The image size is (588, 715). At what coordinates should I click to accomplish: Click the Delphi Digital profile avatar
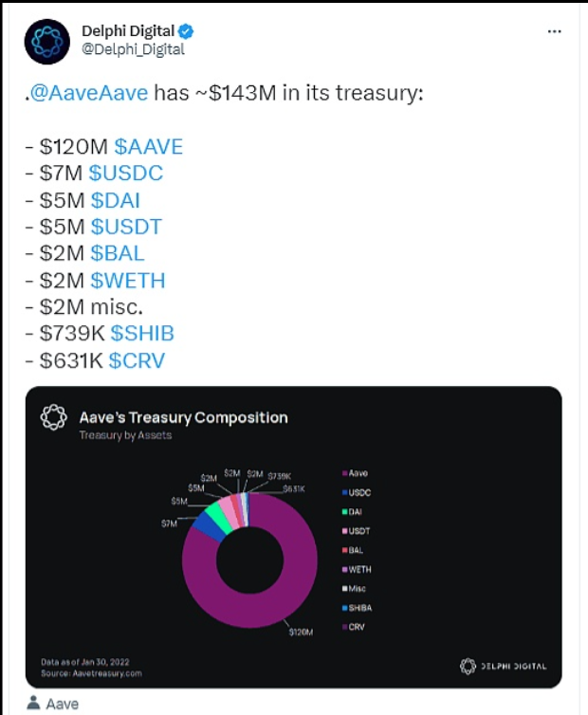(x=46, y=42)
